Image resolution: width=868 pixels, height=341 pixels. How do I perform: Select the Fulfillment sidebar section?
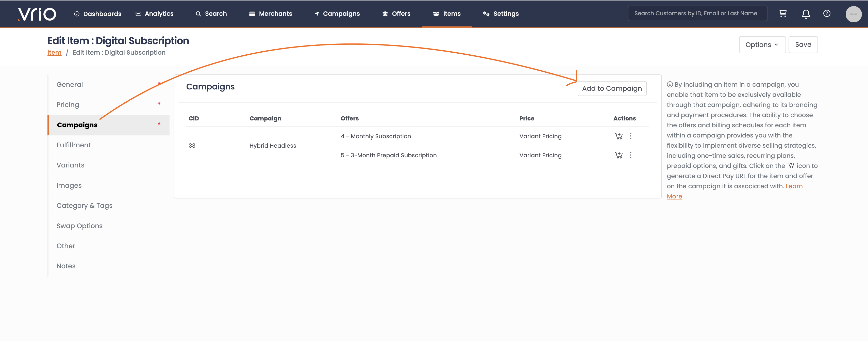[109, 145]
